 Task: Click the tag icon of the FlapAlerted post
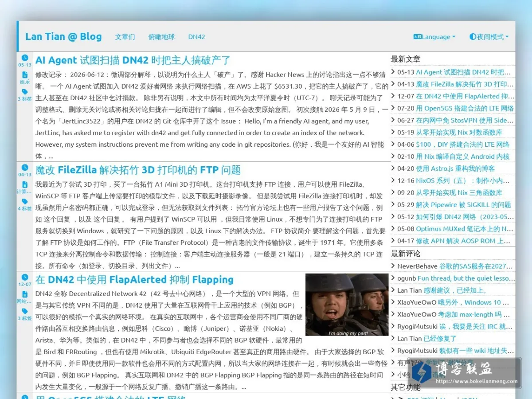click(25, 311)
